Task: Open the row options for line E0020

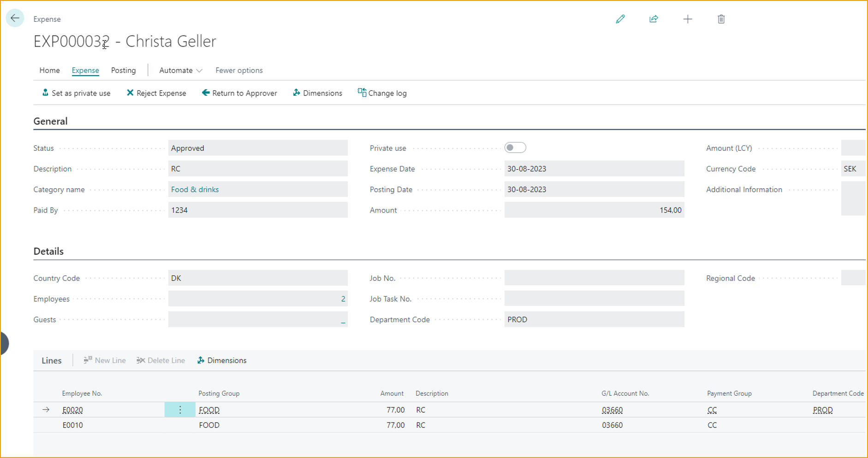Action: click(180, 410)
